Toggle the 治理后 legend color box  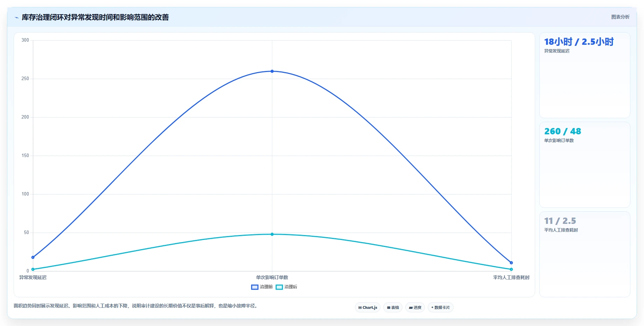coord(279,287)
